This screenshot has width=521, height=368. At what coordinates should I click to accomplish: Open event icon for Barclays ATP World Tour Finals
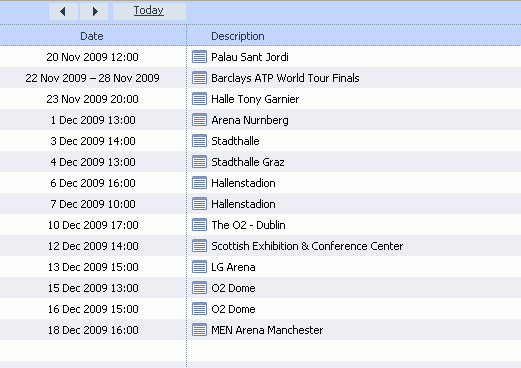pos(199,78)
